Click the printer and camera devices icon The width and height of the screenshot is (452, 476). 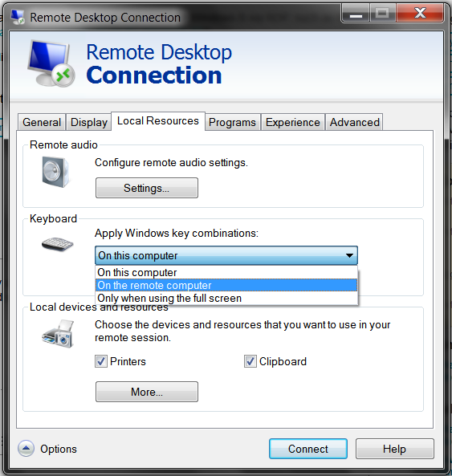(58, 334)
